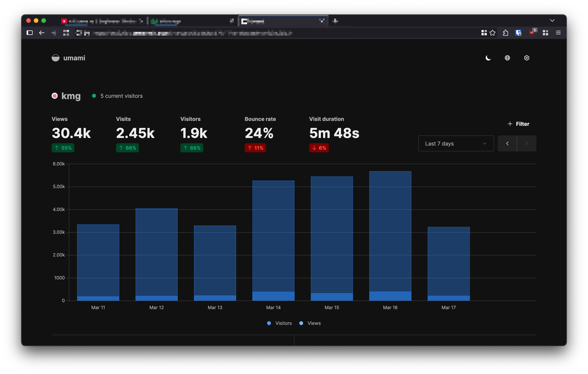This screenshot has width=588, height=374.
Task: Open the language selector globe icon
Action: tap(507, 58)
